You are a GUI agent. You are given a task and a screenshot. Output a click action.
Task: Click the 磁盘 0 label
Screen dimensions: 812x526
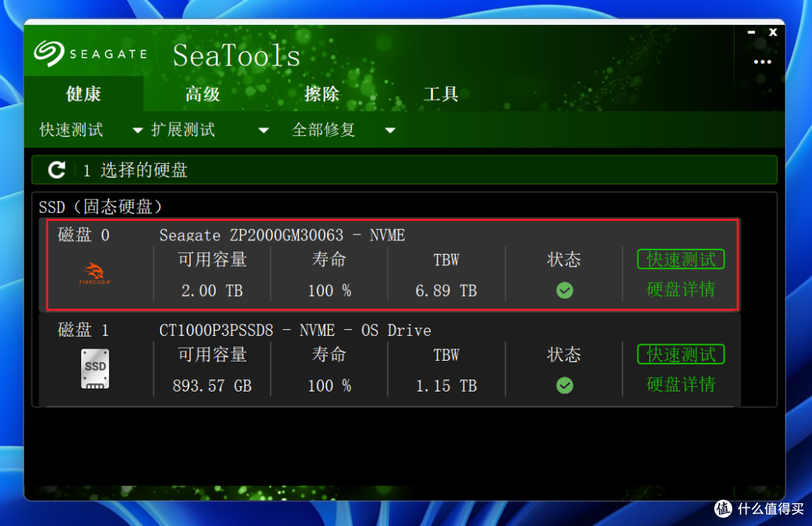pos(83,235)
